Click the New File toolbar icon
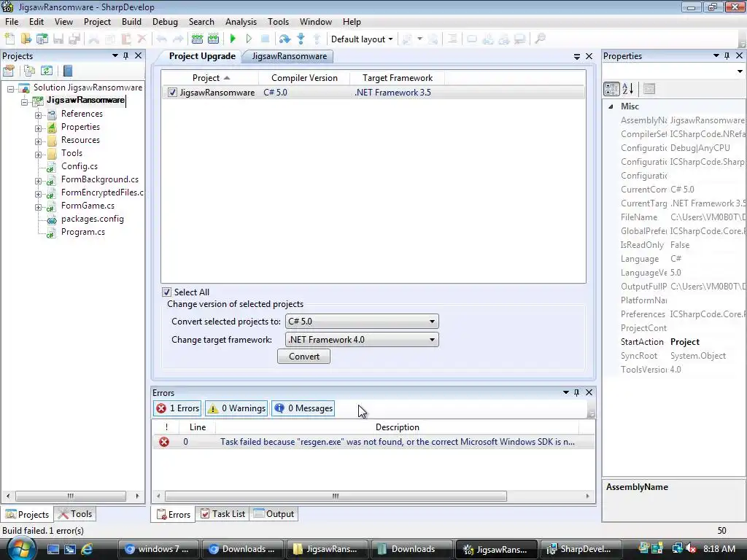The width and height of the screenshot is (747, 560). [x=9, y=39]
